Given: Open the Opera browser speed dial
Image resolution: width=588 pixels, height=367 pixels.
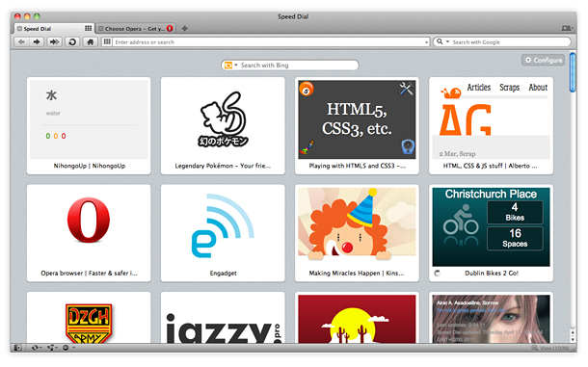Looking at the screenshot, I should pos(89,233).
